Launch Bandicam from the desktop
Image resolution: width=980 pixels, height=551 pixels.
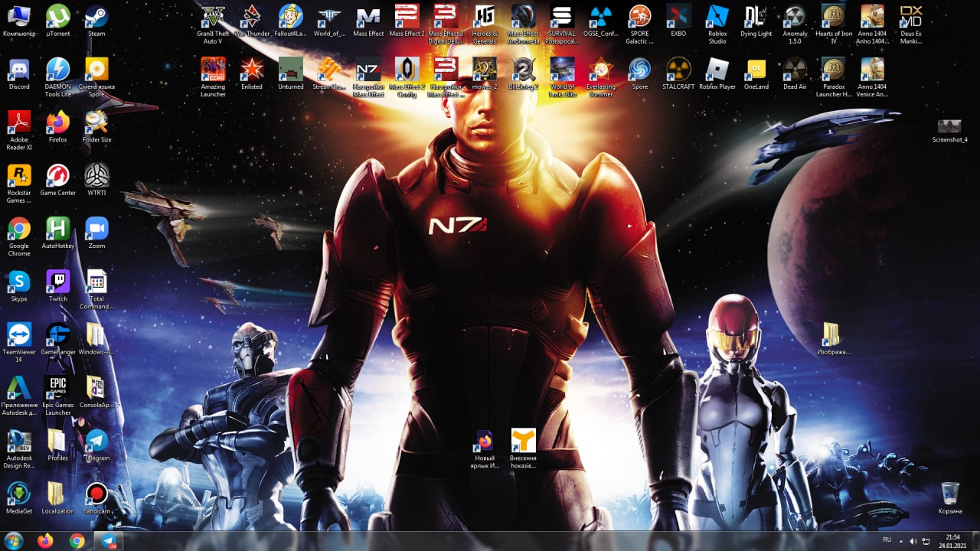(96, 498)
